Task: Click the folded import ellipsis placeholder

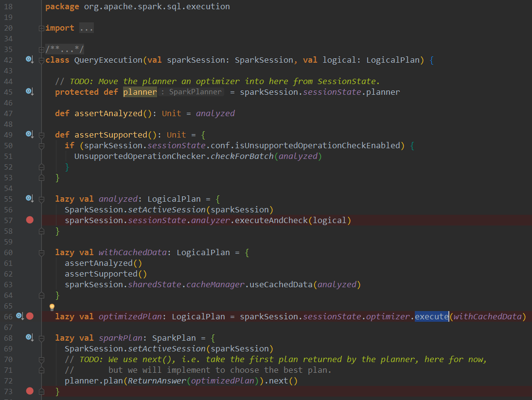Action: coord(86,28)
